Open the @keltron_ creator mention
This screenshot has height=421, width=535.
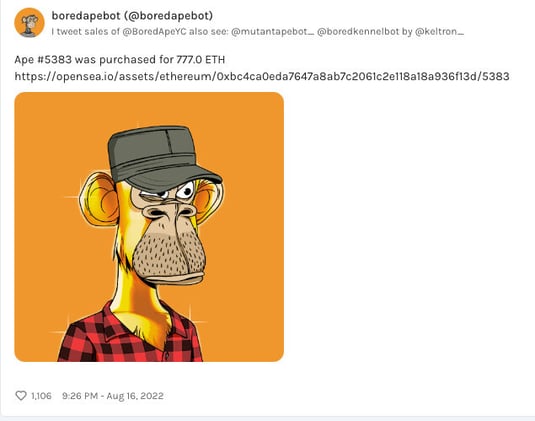[x=439, y=32]
